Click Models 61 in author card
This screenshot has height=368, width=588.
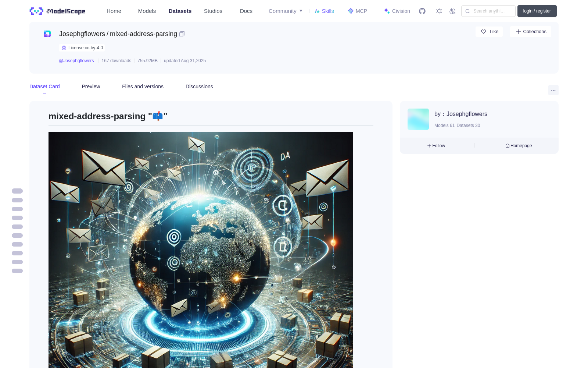(x=444, y=125)
